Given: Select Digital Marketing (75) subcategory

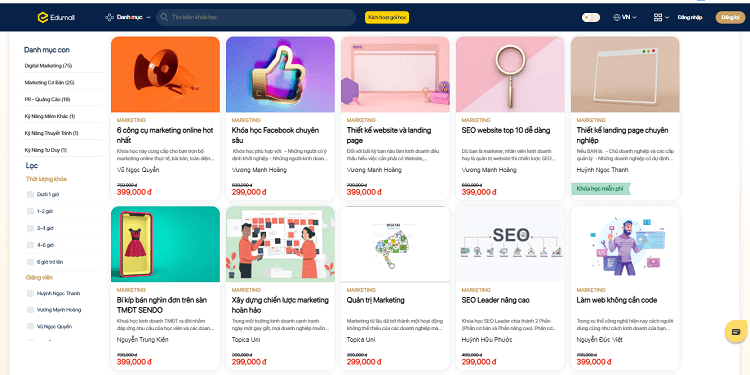Looking at the screenshot, I should (48, 66).
